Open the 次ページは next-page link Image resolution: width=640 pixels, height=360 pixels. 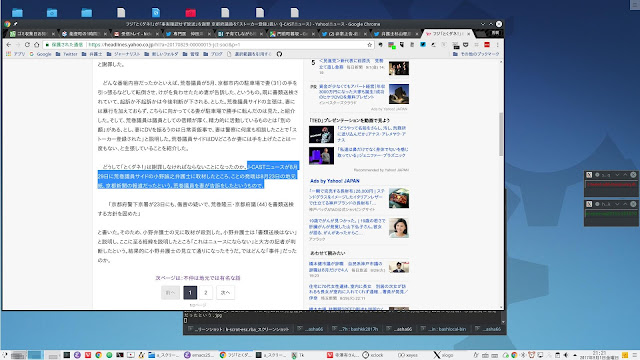[198, 278]
